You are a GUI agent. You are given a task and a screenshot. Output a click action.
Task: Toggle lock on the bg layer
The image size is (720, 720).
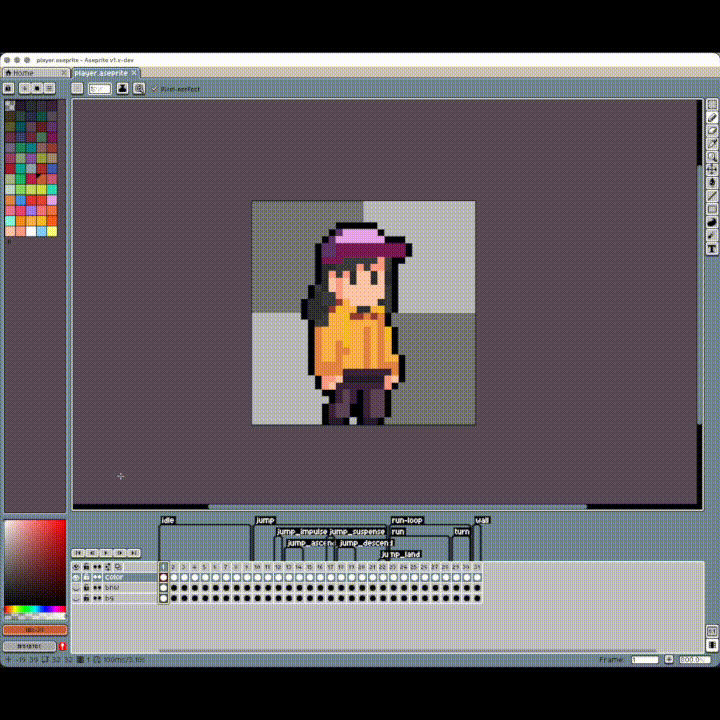(x=86, y=598)
